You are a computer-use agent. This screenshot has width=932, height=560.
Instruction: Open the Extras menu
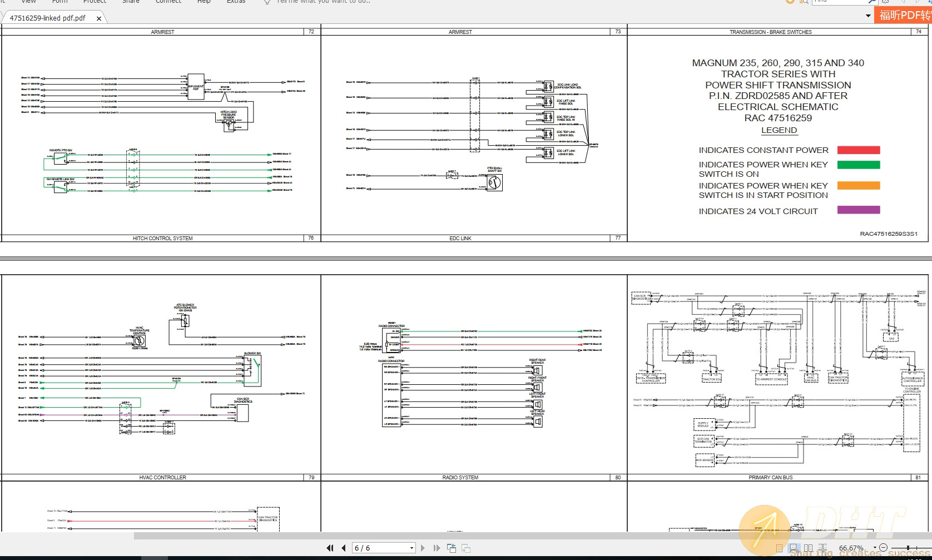[x=236, y=2]
